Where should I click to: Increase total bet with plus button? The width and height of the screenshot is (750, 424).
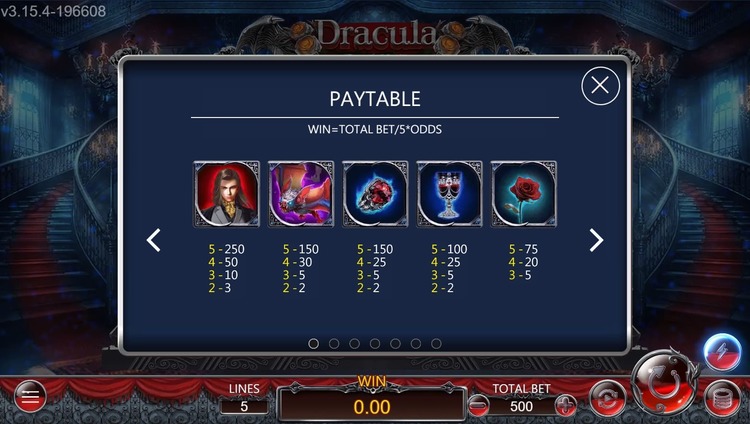[565, 406]
